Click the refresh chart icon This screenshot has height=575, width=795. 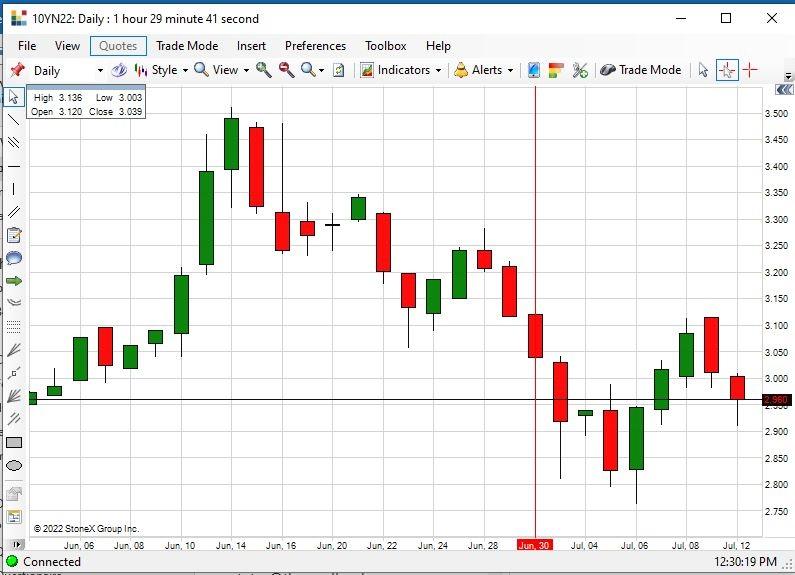point(339,70)
